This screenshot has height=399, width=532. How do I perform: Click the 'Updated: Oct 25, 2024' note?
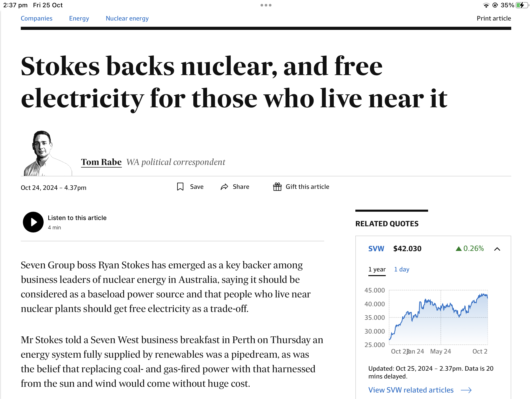pyautogui.click(x=431, y=372)
